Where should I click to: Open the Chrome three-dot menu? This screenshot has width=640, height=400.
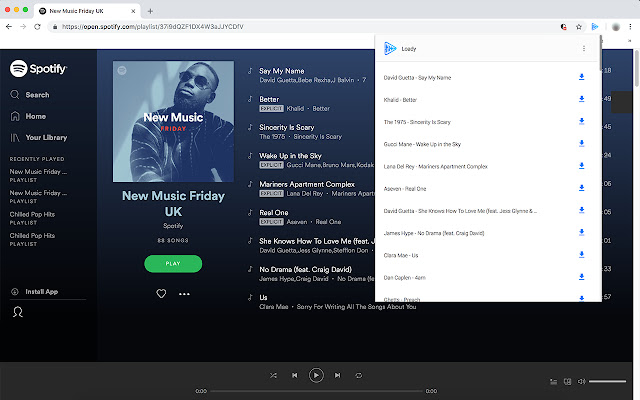pyautogui.click(x=630, y=27)
